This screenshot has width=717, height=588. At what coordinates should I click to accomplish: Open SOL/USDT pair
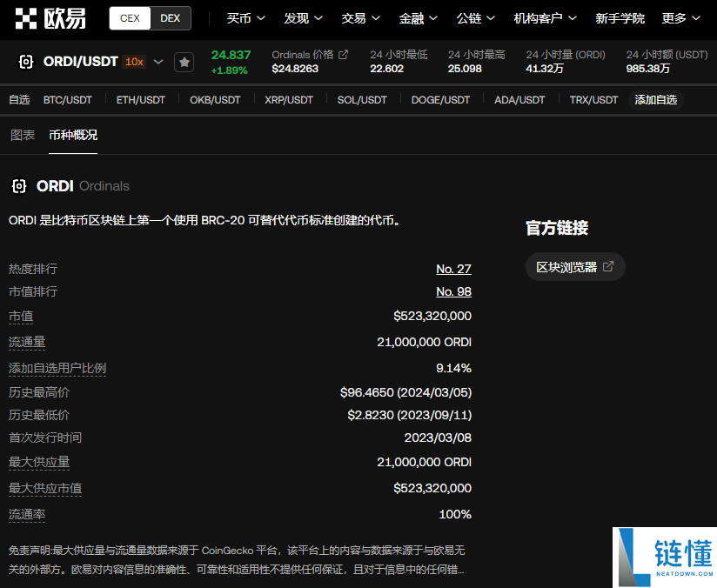(x=362, y=100)
